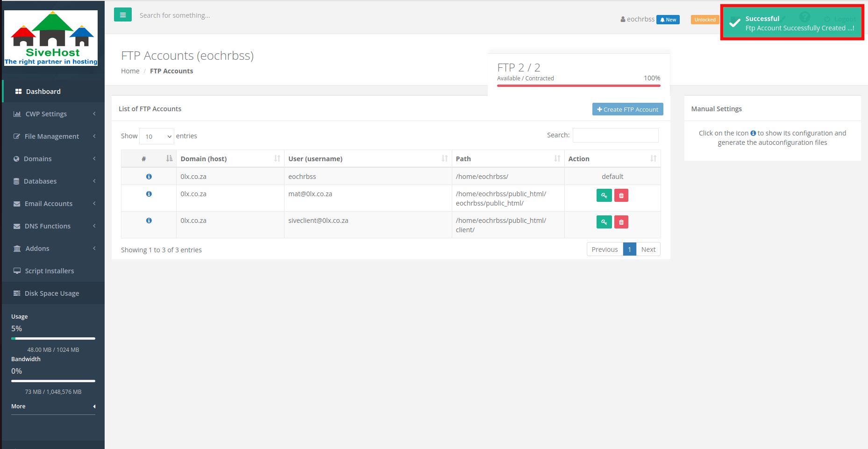This screenshot has width=868, height=449.
Task: Expand the Domains menu
Action: click(53, 159)
